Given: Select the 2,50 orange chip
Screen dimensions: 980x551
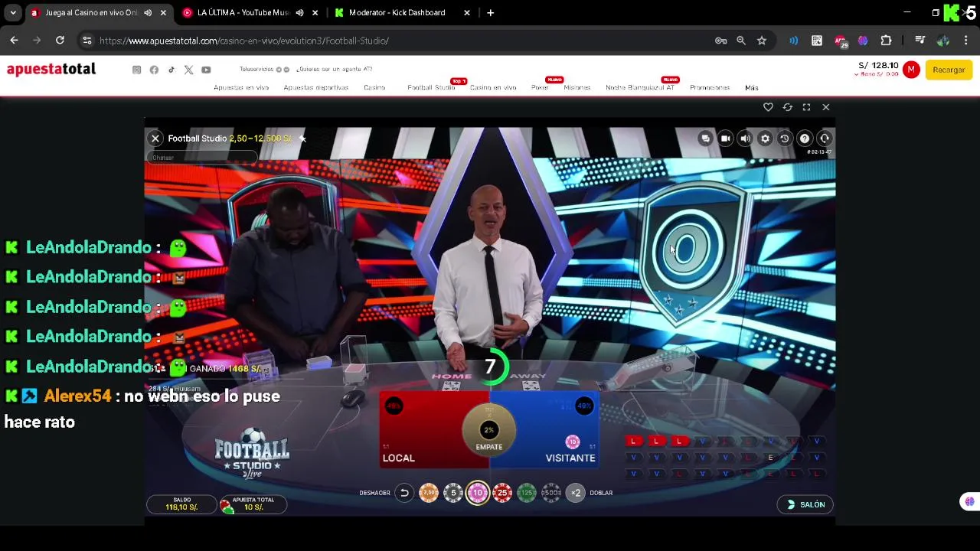Looking at the screenshot, I should (429, 493).
